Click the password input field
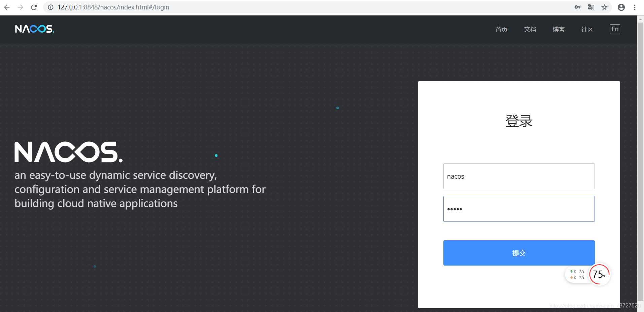Viewport: 644px width, 312px height. [x=519, y=209]
